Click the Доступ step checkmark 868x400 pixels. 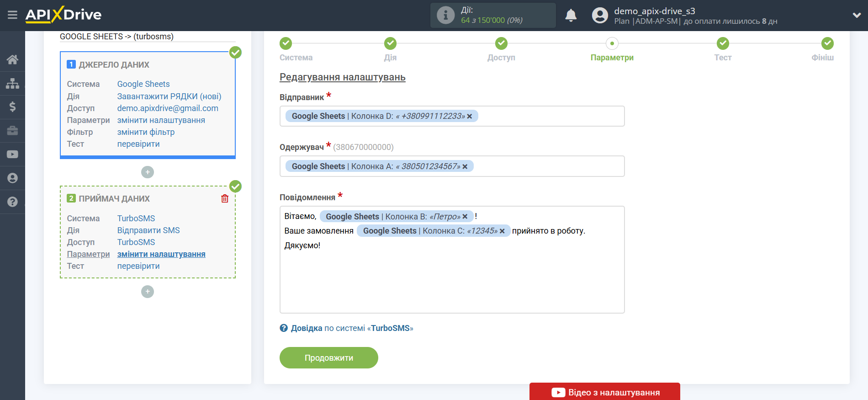point(501,43)
